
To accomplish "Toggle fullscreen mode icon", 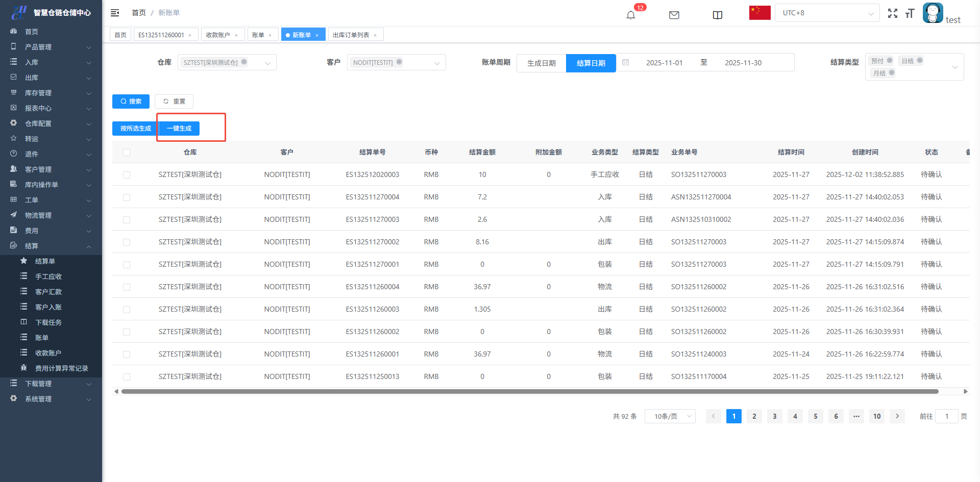I will pyautogui.click(x=892, y=13).
